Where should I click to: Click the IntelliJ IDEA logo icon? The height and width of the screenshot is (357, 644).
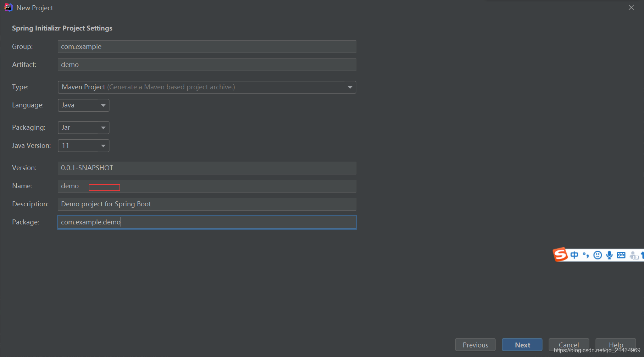(x=8, y=7)
